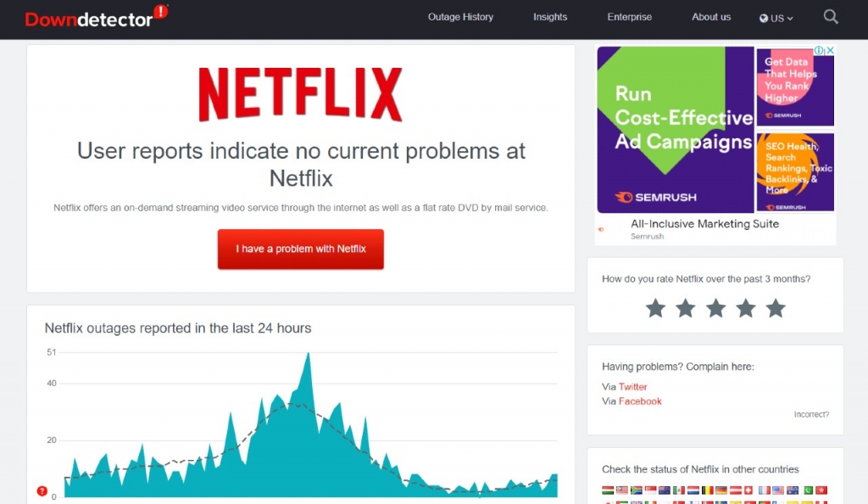Expand the US country dropdown
This screenshot has width=868, height=504.
(x=776, y=18)
